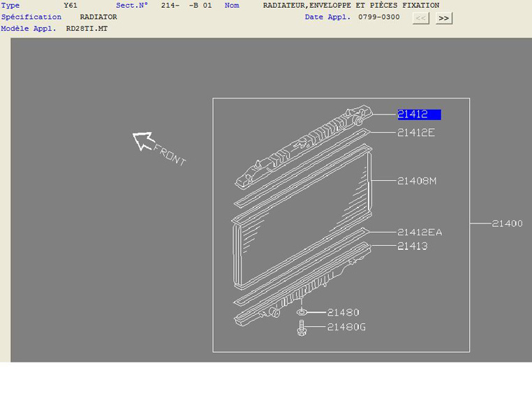This screenshot has height=419, width=532.
Task: Click the next page ">>" button
Action: (x=444, y=18)
